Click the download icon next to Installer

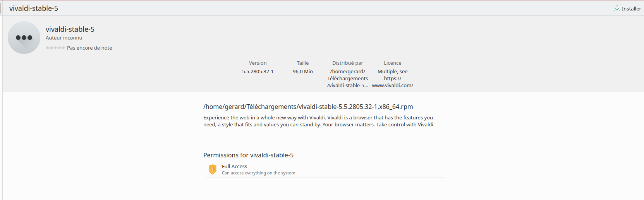point(617,9)
